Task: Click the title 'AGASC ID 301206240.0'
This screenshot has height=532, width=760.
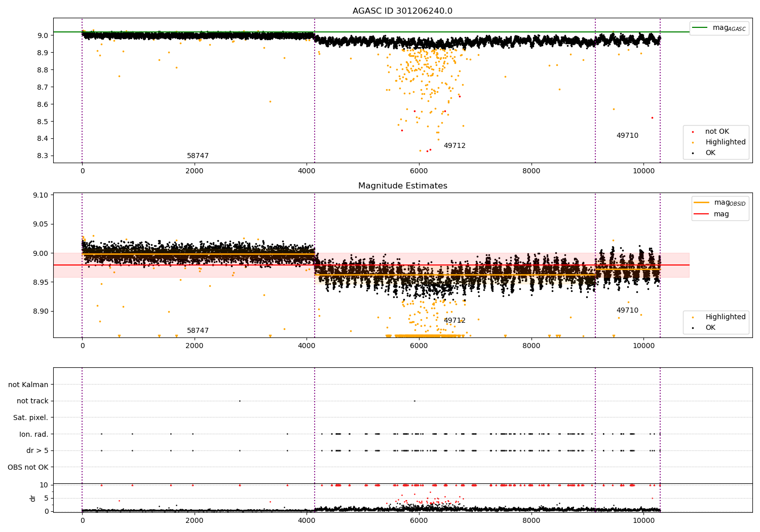Action: (x=402, y=11)
